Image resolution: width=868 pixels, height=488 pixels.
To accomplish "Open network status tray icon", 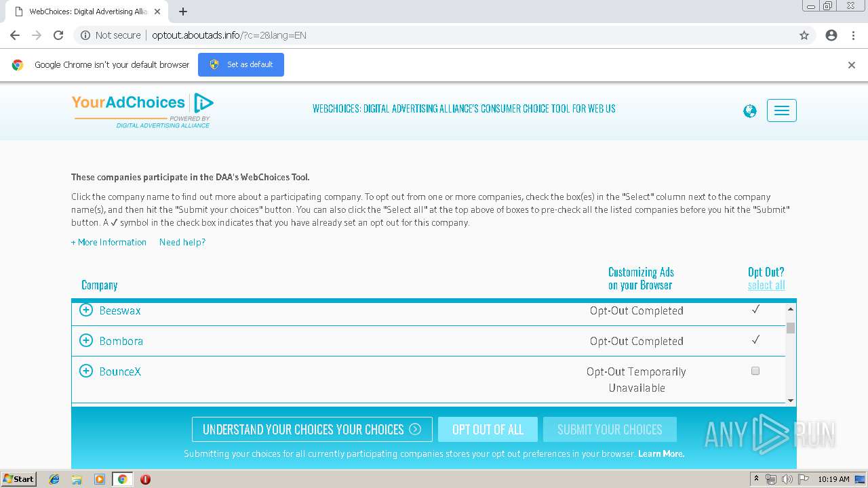I will click(771, 479).
